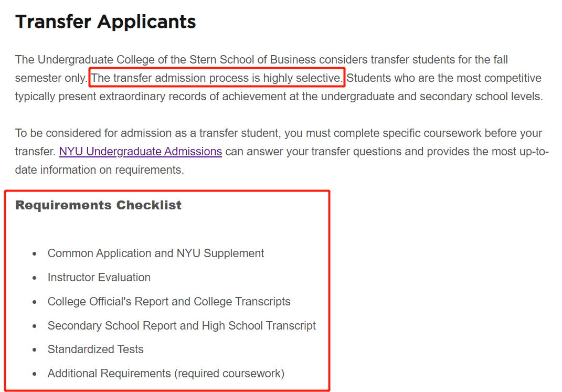This screenshot has width=562, height=392.
Task: Click the Requirements Checklist heading
Action: 98,205
